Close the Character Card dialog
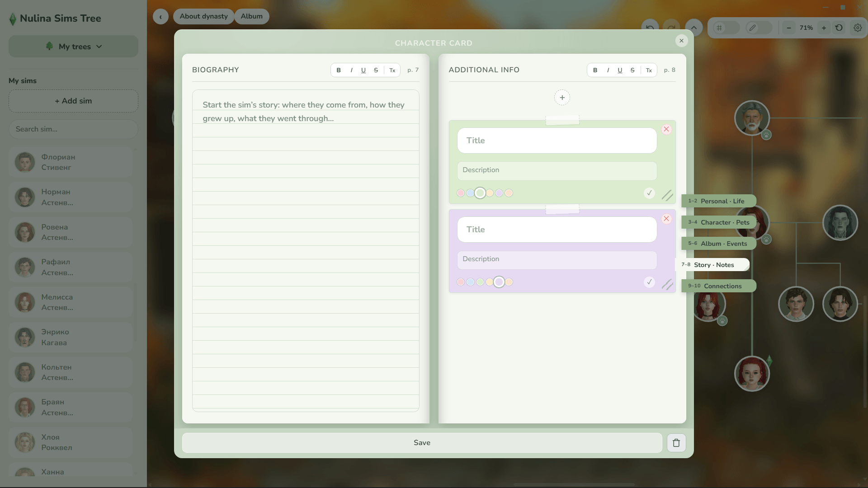868x488 pixels. pos(681,41)
